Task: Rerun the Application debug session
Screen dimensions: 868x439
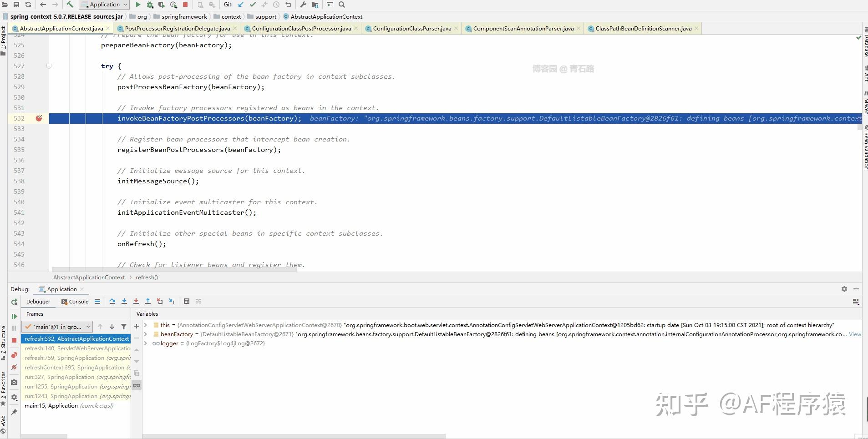Action: (x=14, y=302)
